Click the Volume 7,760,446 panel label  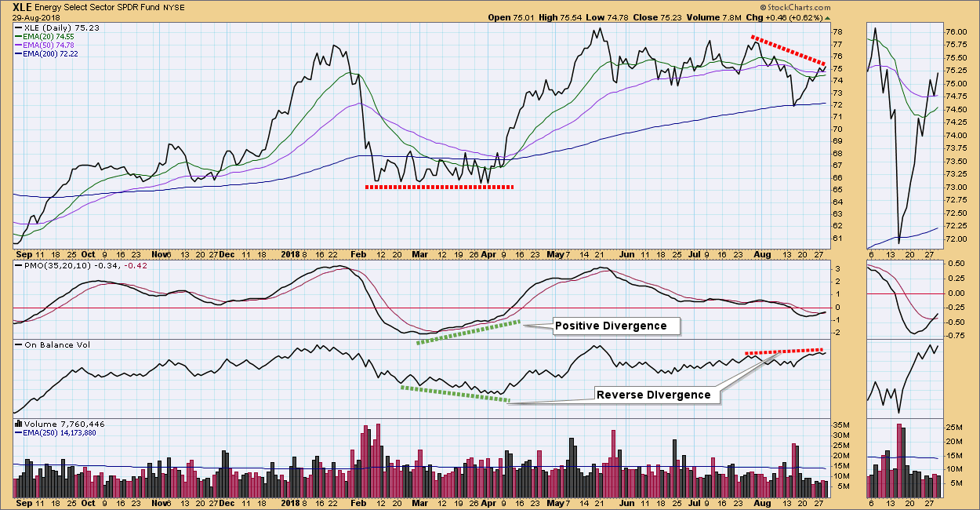click(x=66, y=424)
